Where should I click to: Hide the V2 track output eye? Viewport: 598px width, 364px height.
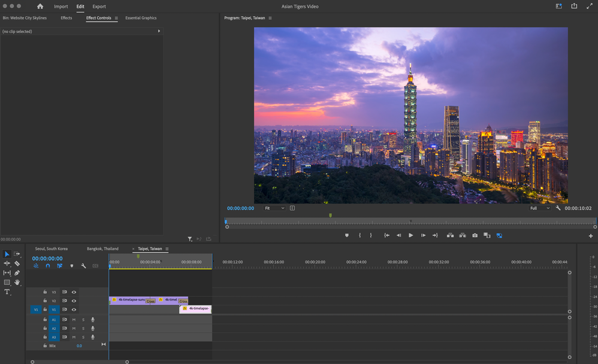[x=74, y=301]
